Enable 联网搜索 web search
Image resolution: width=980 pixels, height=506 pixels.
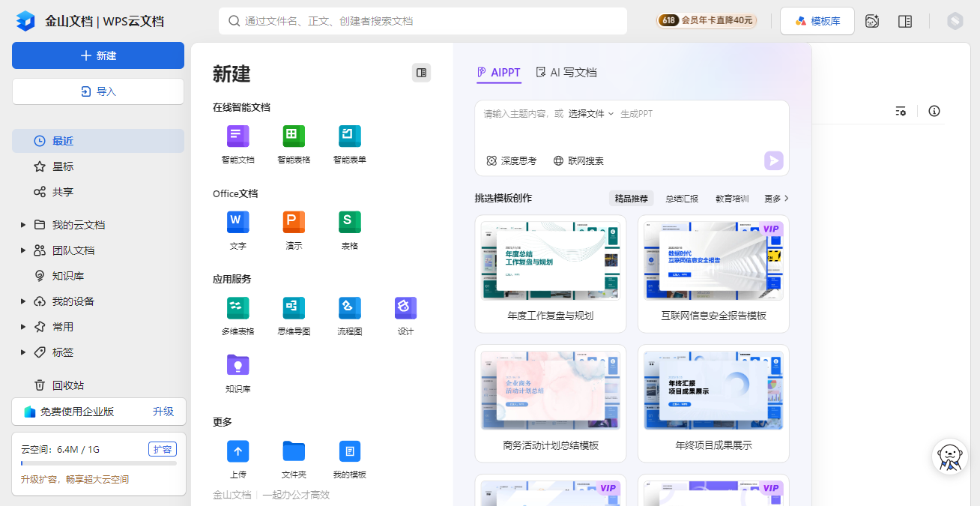click(578, 160)
